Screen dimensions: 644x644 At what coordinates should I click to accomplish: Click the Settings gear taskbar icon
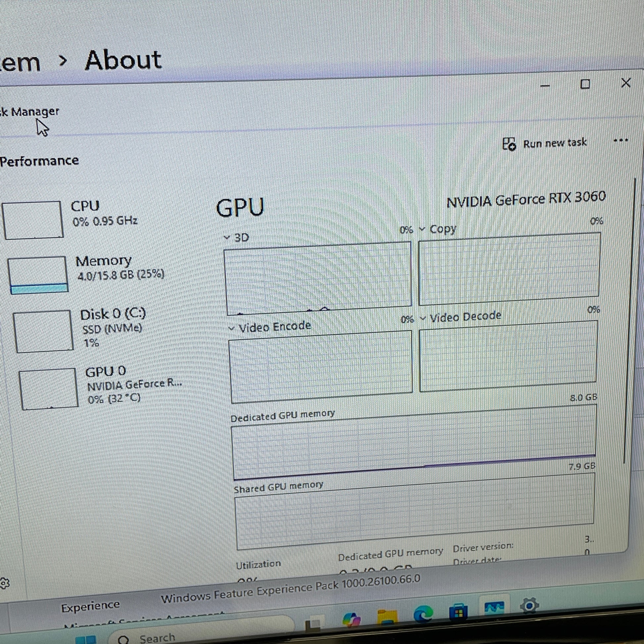[x=529, y=605]
